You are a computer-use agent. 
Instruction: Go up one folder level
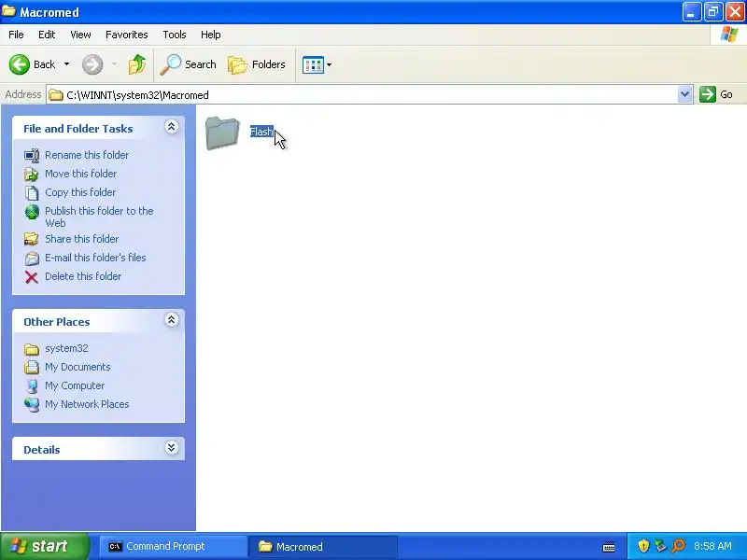coord(137,64)
